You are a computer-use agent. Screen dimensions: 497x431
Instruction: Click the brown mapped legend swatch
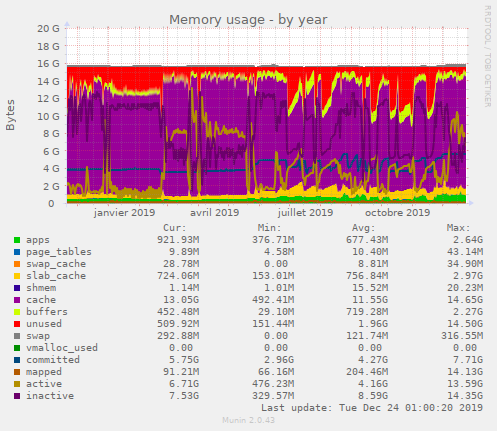pyautogui.click(x=17, y=372)
